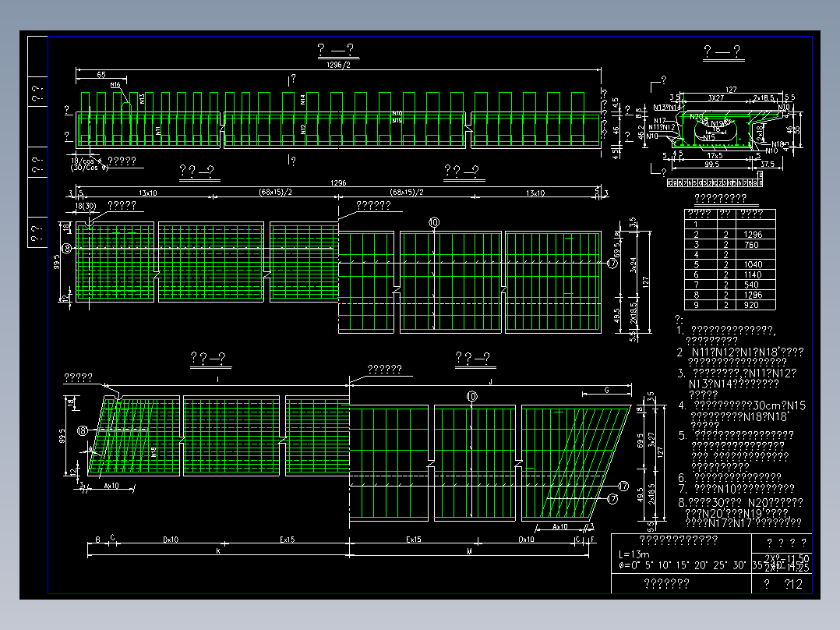840x630 pixels.
Task: Click the "N17" leader label at the cross-section
Action: click(x=660, y=121)
